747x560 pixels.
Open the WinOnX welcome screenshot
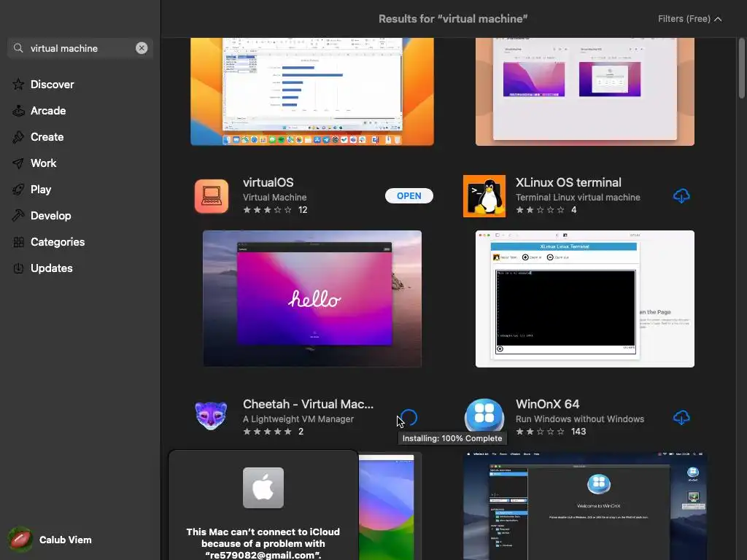584,506
